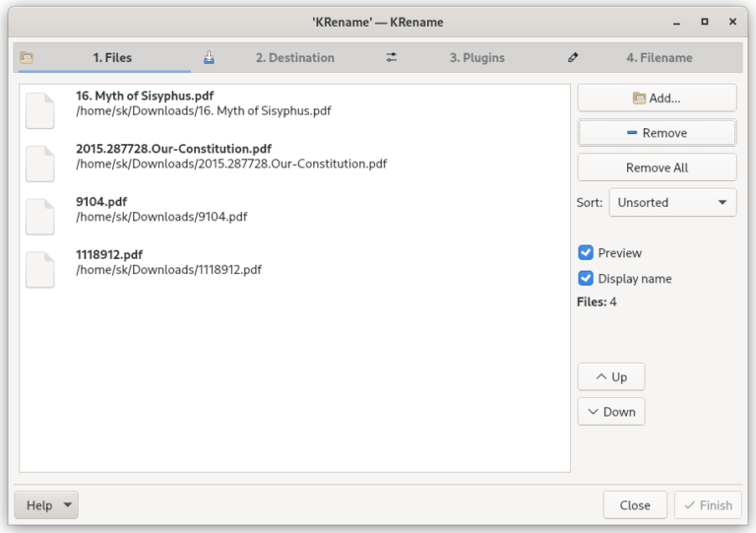The height and width of the screenshot is (533, 756).
Task: Disable the Preview checkbox
Action: [586, 253]
